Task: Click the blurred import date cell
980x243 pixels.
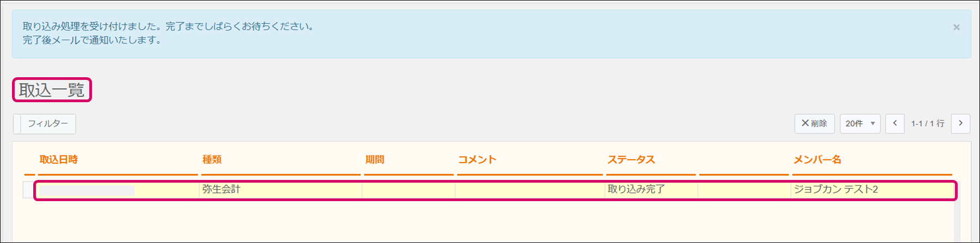Action: click(87, 190)
